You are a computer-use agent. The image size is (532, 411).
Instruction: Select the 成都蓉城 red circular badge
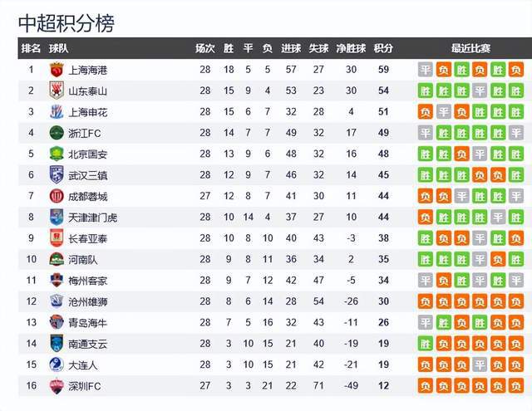pyautogui.click(x=57, y=196)
